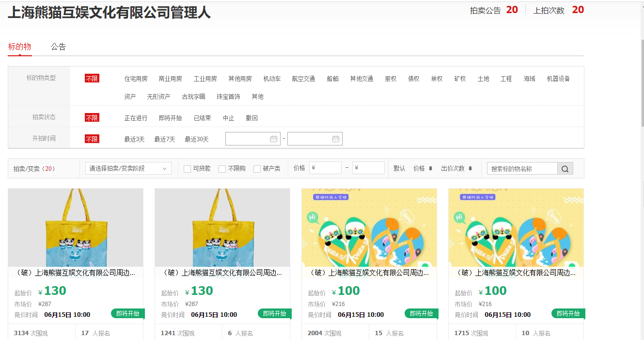This screenshot has height=340, width=644.
Task: Expand the 请选择拍卖/变卖阶段 dropdown
Action: click(128, 168)
